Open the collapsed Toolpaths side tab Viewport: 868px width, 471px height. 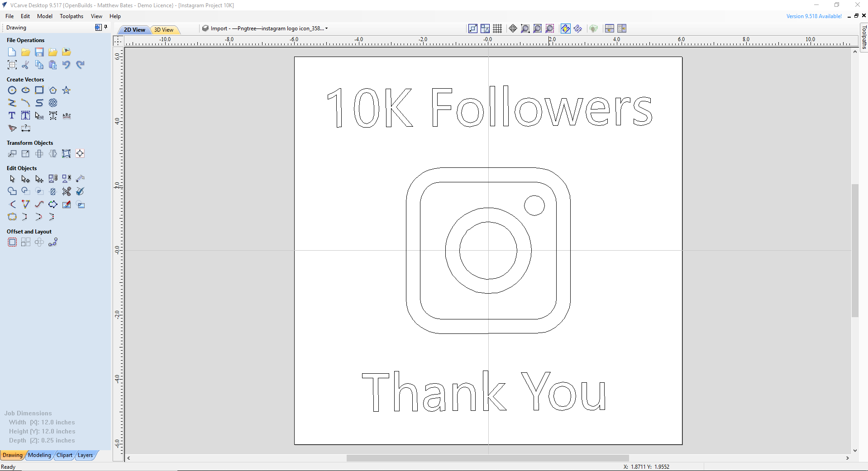click(863, 37)
